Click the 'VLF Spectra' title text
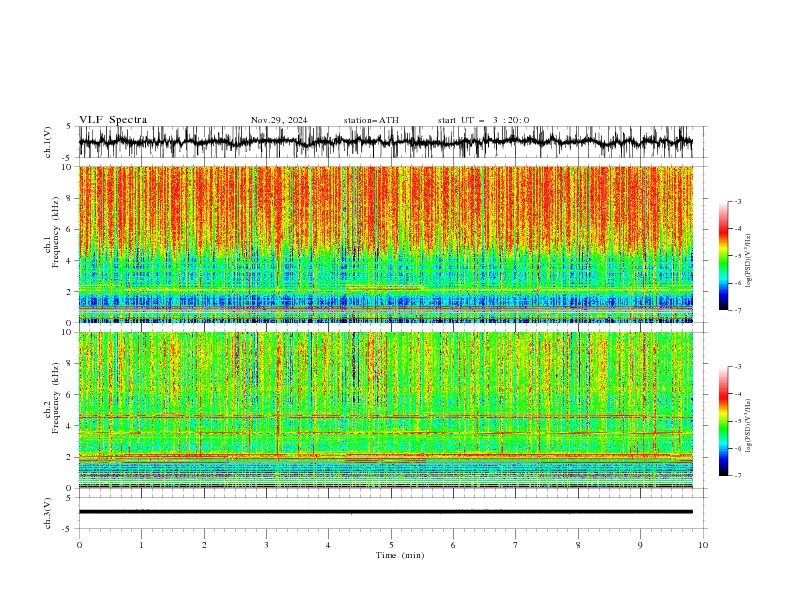792x612 pixels. (113, 120)
